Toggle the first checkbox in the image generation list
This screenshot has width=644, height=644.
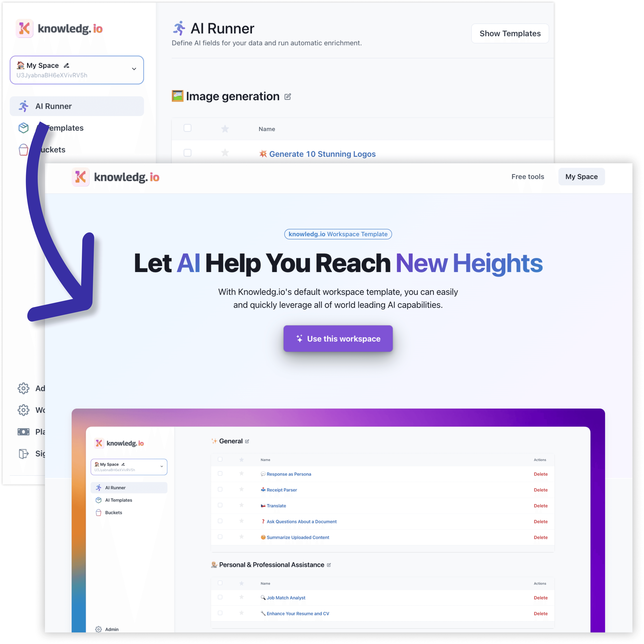(187, 154)
